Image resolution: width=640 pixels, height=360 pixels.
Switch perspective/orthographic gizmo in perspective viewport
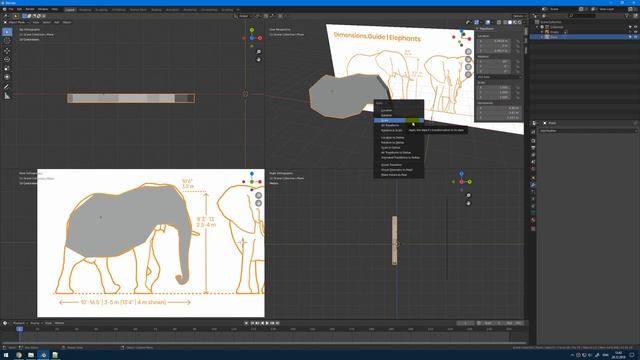point(468,74)
